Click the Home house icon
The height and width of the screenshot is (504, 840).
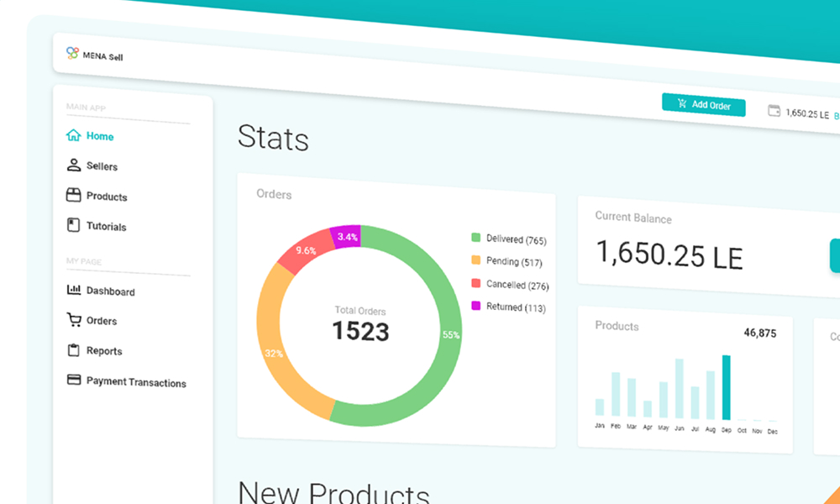(73, 135)
